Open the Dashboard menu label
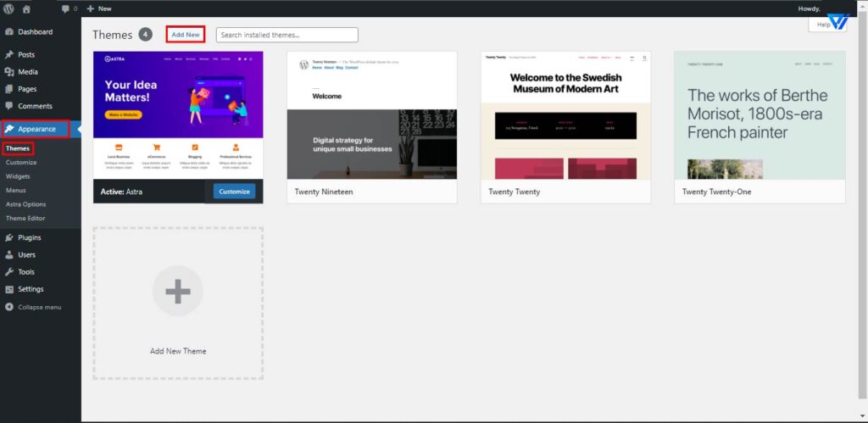This screenshot has width=868, height=423. click(35, 32)
